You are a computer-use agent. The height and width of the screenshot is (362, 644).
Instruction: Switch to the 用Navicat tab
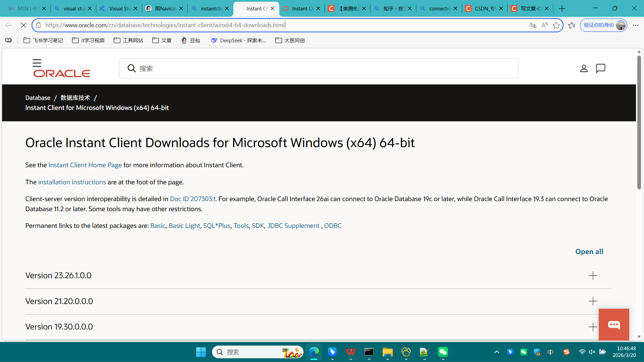[165, 8]
